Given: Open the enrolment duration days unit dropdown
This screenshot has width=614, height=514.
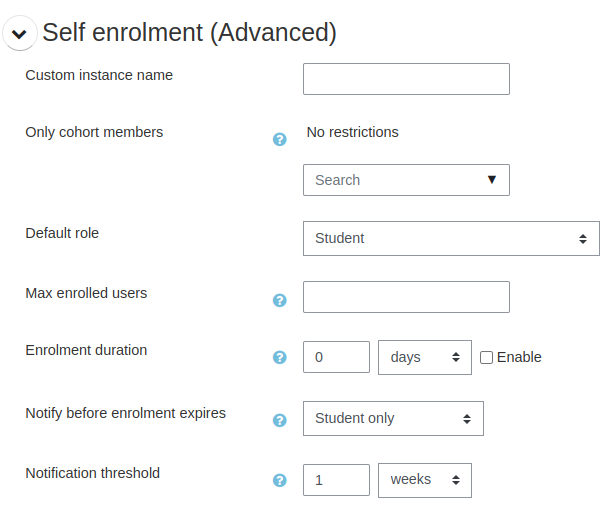Looking at the screenshot, I should [425, 357].
